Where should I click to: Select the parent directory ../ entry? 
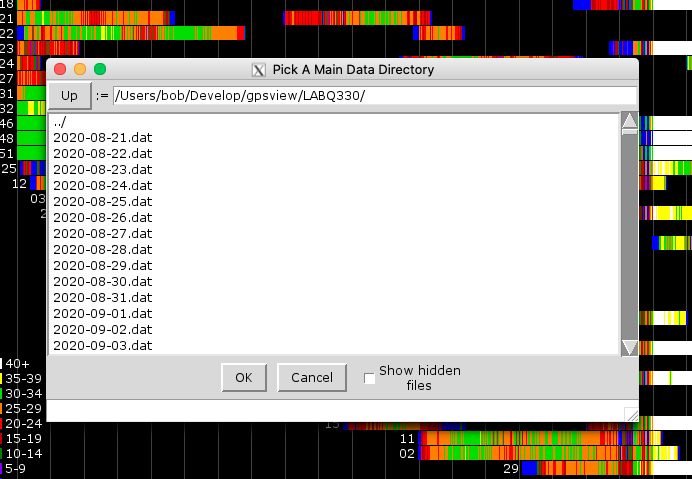[60, 122]
